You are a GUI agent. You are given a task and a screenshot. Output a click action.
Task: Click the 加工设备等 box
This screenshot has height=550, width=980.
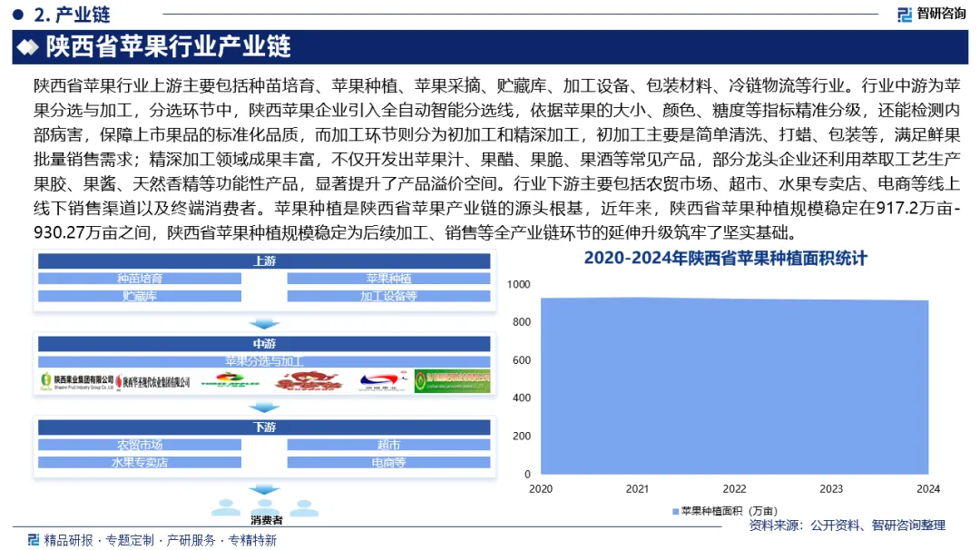[388, 296]
